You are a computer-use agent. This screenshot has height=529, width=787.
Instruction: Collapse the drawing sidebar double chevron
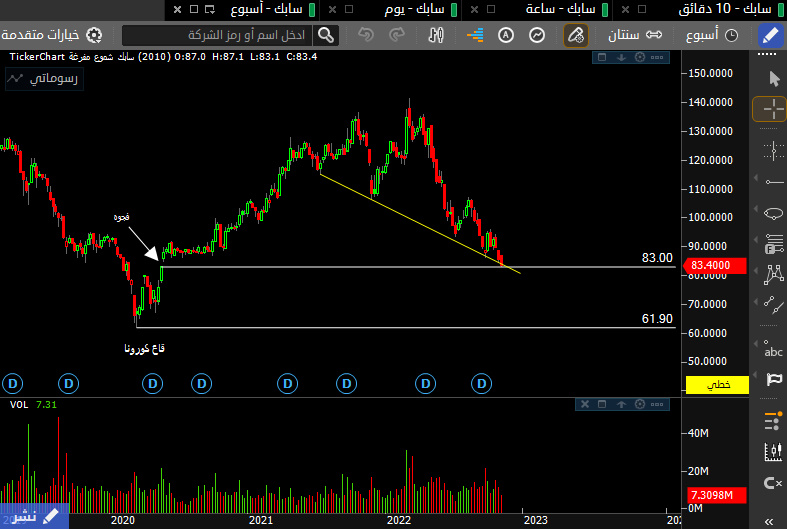[769, 521]
